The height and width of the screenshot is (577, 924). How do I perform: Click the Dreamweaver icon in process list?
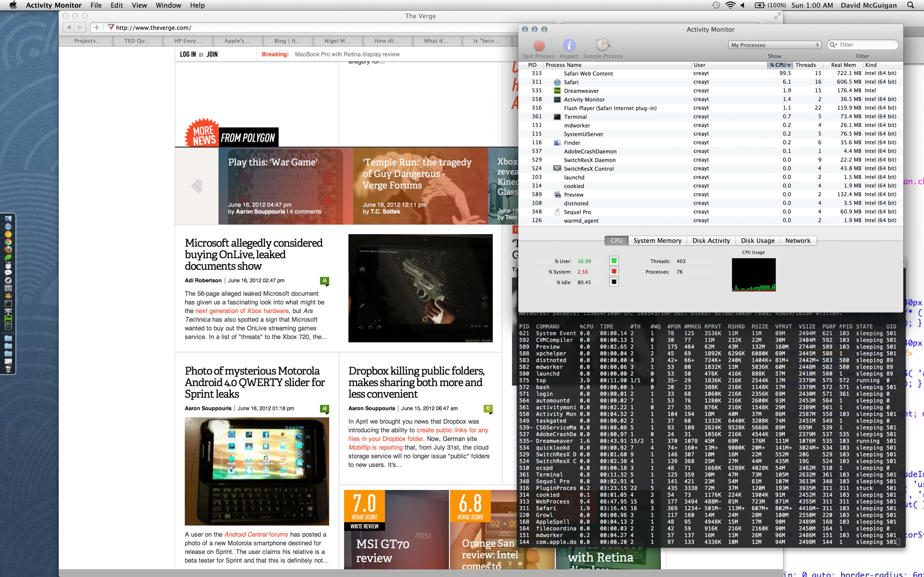tap(557, 91)
